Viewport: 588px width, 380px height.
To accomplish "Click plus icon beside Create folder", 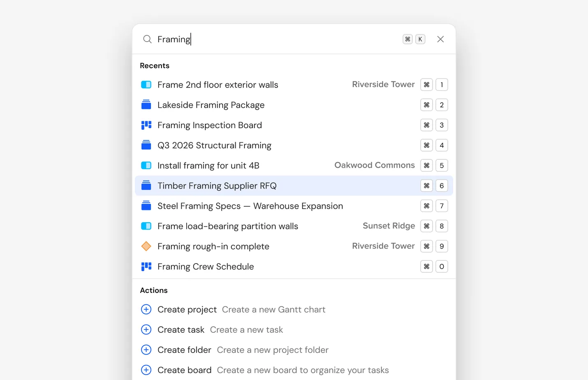I will tap(146, 350).
